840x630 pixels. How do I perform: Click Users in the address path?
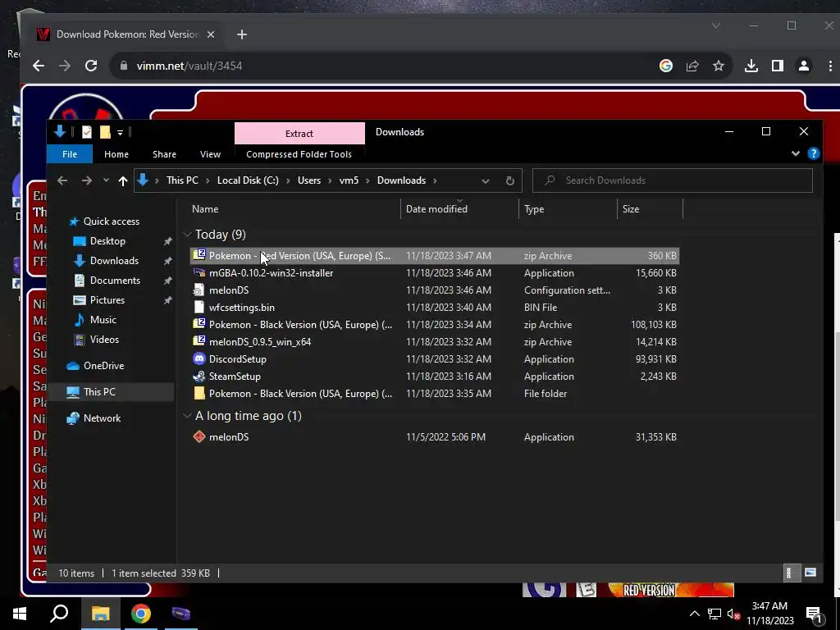[x=309, y=180]
